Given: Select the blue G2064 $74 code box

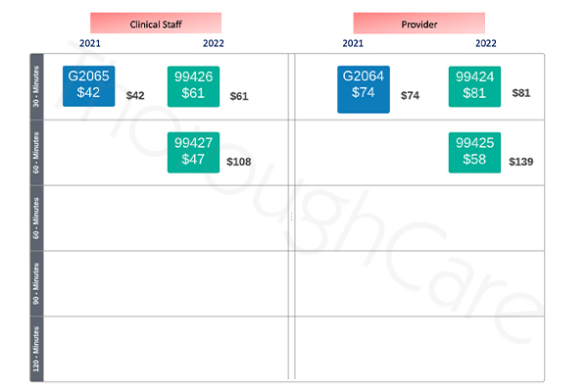Looking at the screenshot, I should coord(364,89).
